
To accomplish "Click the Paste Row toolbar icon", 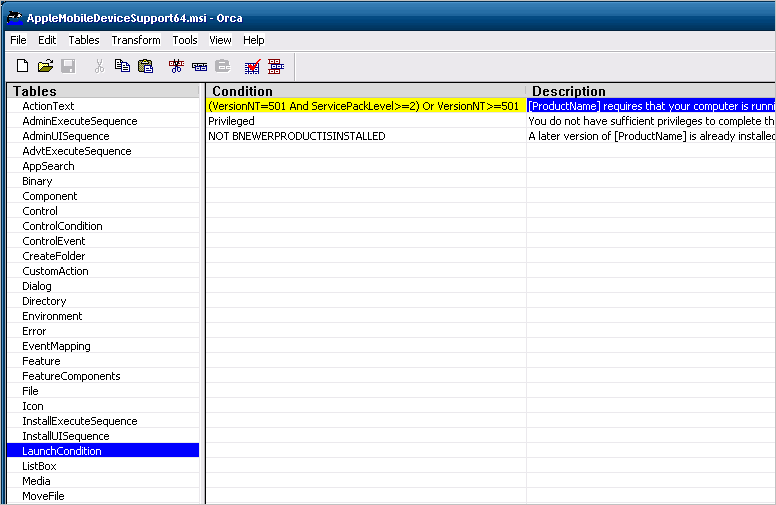I will pos(223,66).
